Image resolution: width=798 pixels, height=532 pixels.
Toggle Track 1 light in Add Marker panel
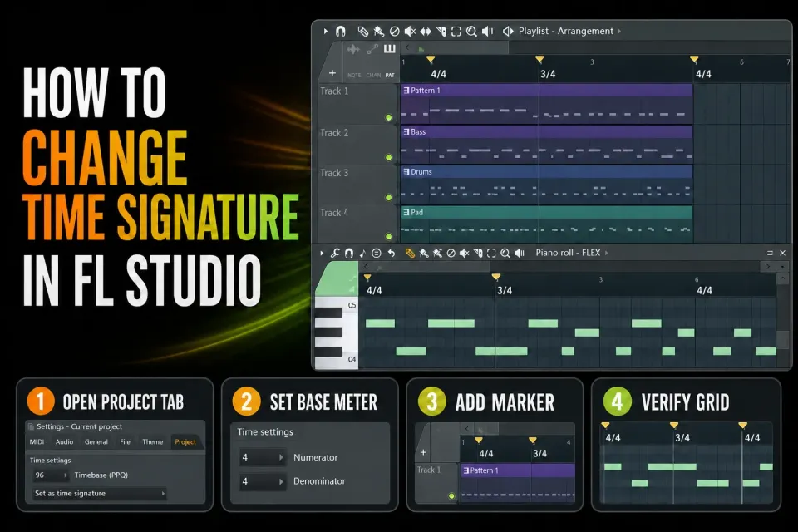point(451,496)
